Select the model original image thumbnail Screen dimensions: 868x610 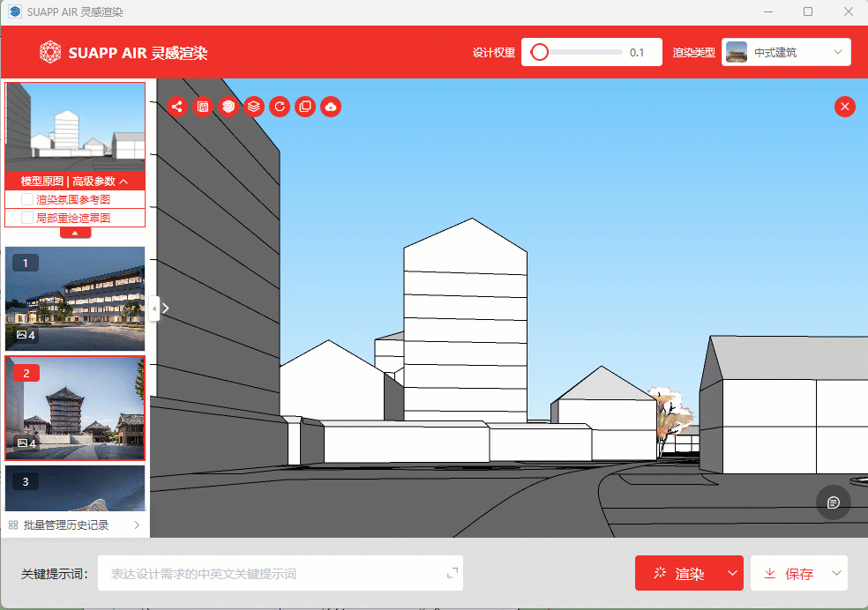point(75,127)
